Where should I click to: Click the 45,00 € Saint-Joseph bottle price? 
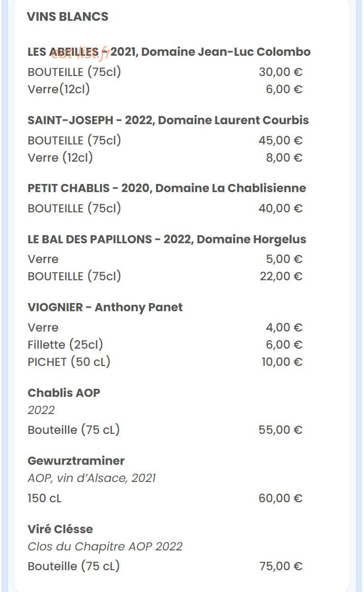[x=280, y=140]
